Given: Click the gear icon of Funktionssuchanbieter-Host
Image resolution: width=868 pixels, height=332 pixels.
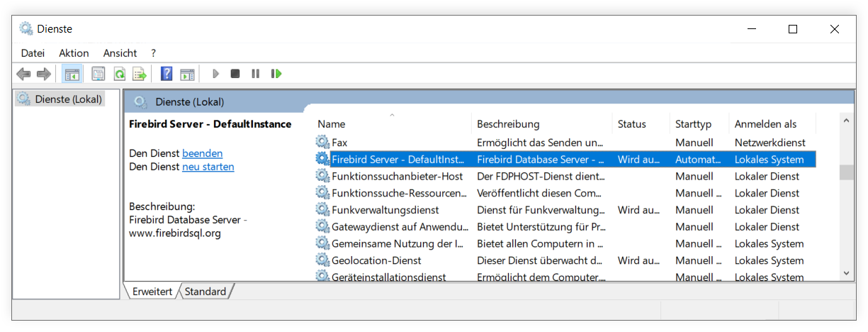Looking at the screenshot, I should click(322, 176).
